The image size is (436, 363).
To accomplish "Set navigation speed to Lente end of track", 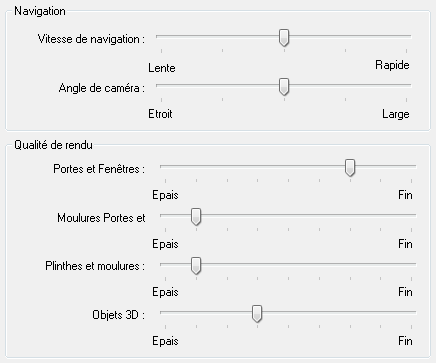I will coord(161,36).
